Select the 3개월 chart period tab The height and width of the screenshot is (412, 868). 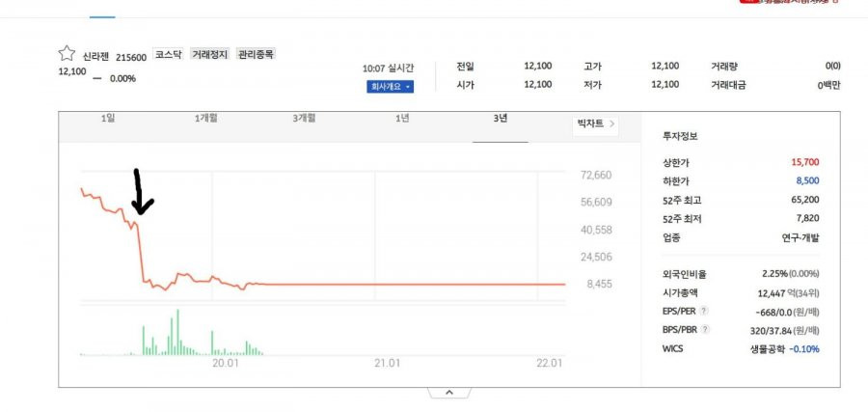[304, 118]
